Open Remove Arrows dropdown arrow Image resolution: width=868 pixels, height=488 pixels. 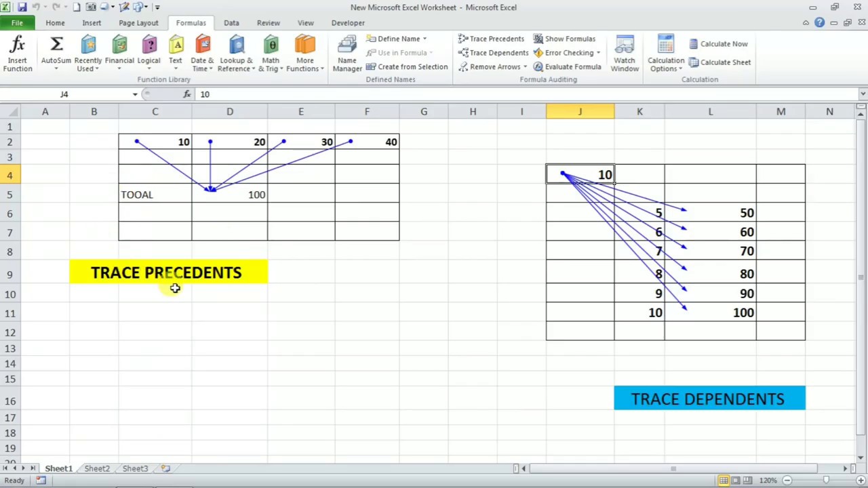[525, 66]
